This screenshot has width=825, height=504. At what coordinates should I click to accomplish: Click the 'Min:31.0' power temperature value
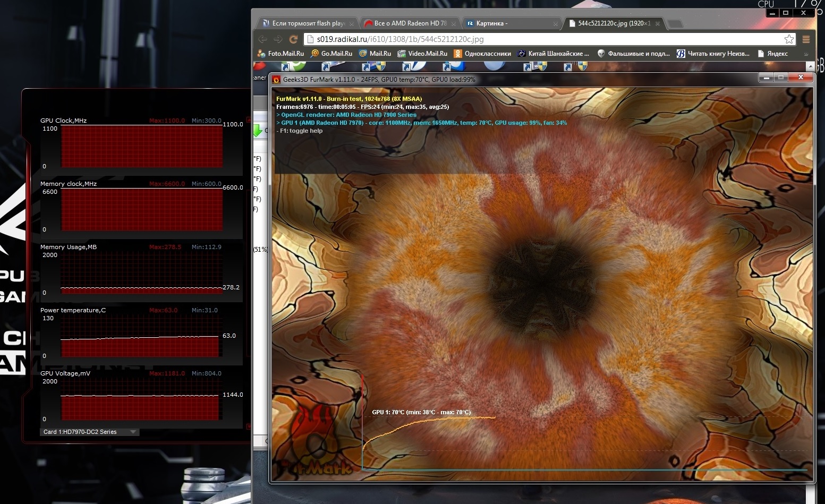click(x=205, y=310)
